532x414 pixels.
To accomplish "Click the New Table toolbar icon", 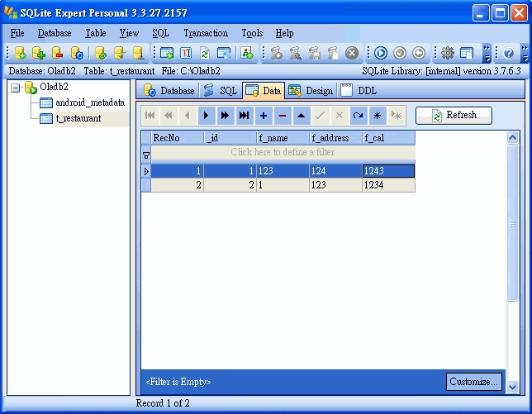I will (167, 53).
